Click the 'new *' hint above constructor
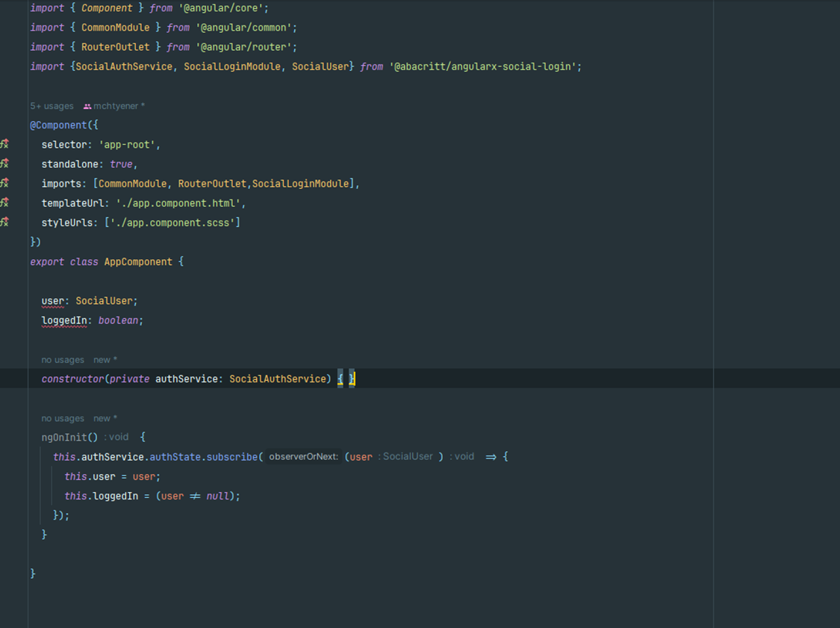840x628 pixels. click(105, 360)
